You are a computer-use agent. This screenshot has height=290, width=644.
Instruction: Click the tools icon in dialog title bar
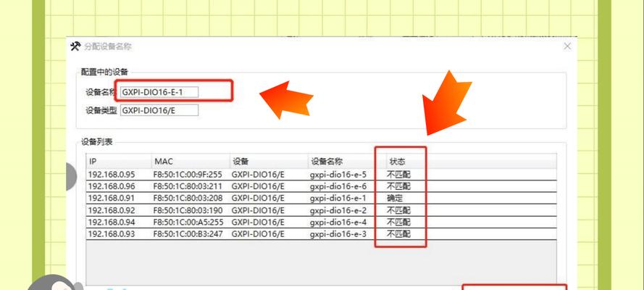[75, 46]
